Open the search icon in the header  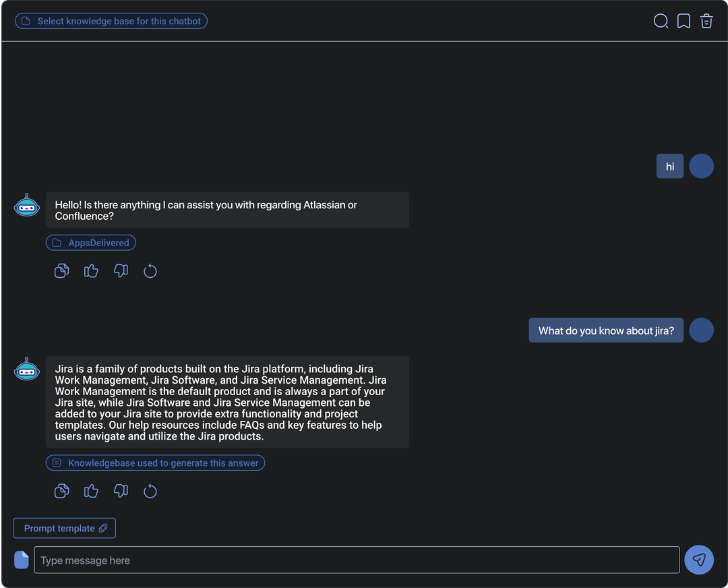tap(661, 21)
